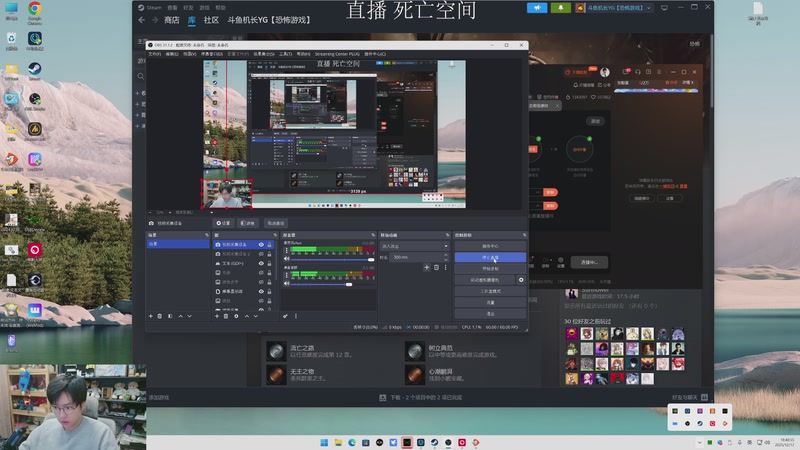
Task: Open the 淡入淡出 transition dropdown
Action: pyautogui.click(x=414, y=246)
